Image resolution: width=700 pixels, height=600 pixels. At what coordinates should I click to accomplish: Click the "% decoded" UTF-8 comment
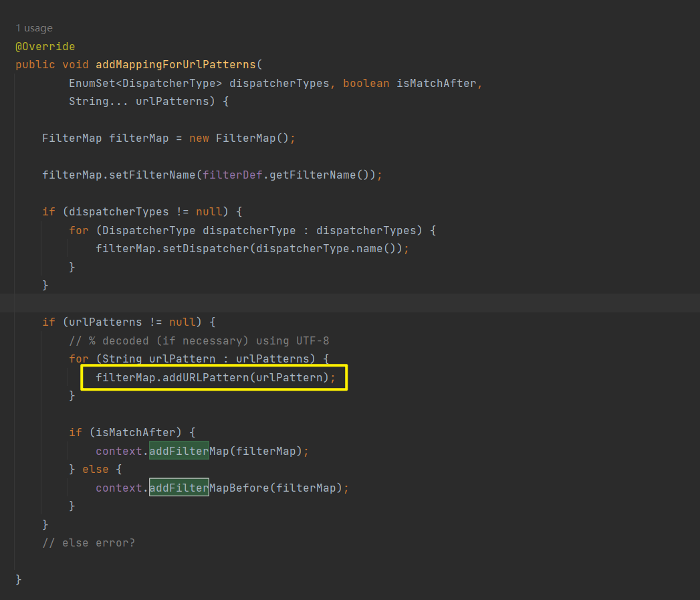click(199, 340)
